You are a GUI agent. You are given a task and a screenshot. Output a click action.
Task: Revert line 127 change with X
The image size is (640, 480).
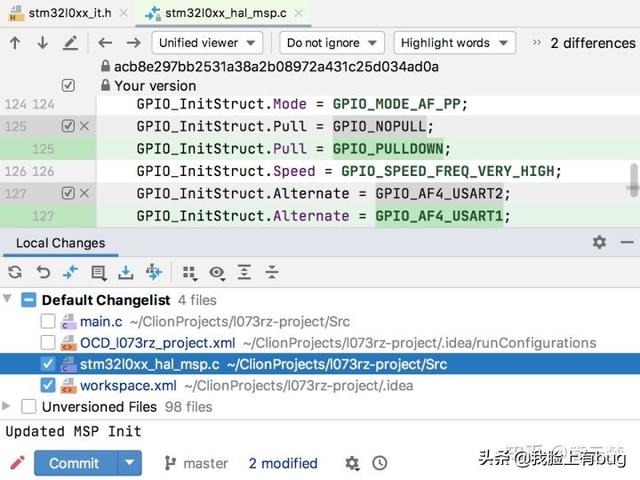[84, 193]
